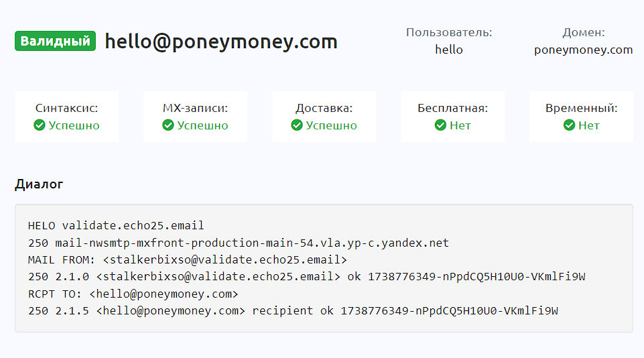Select the Синтаксис status card
Viewport: 644px width, 358px height.
click(67, 117)
